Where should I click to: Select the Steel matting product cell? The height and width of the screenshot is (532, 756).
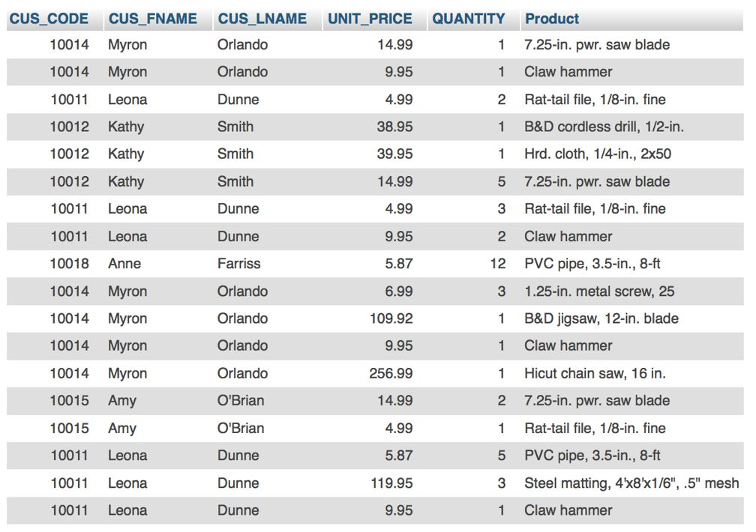[631, 483]
